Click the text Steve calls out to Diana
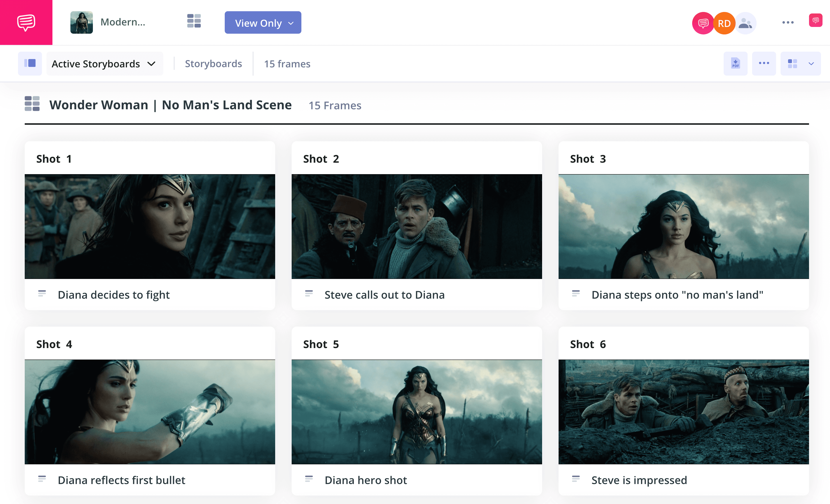This screenshot has height=504, width=830. coord(384,295)
